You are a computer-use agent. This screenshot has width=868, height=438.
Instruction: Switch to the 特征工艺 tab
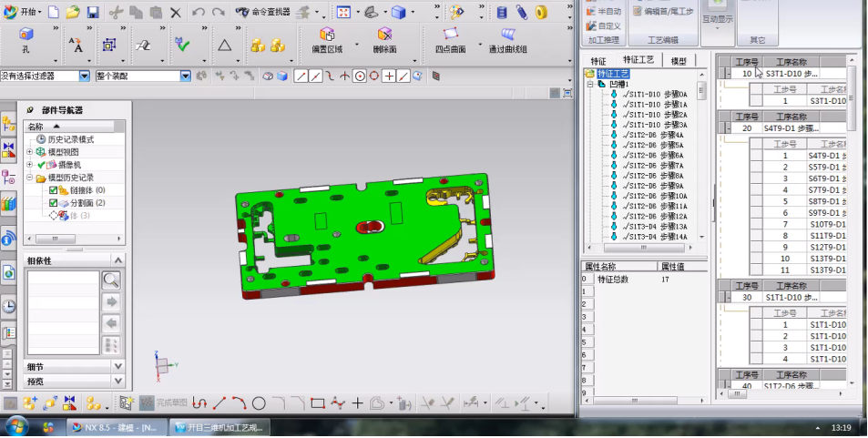coord(638,60)
